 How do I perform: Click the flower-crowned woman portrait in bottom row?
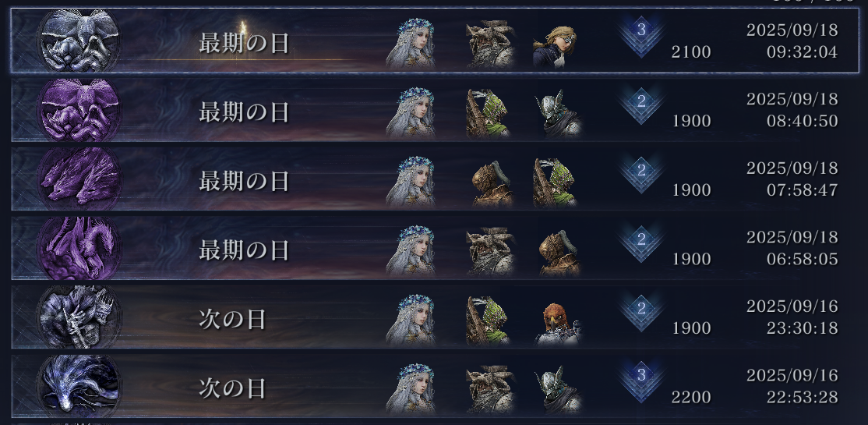pos(410,390)
